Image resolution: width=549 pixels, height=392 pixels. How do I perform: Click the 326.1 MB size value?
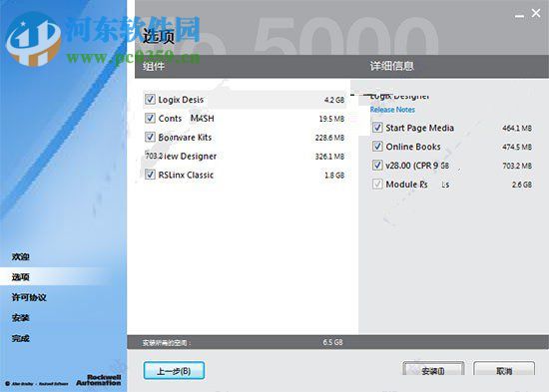(329, 156)
